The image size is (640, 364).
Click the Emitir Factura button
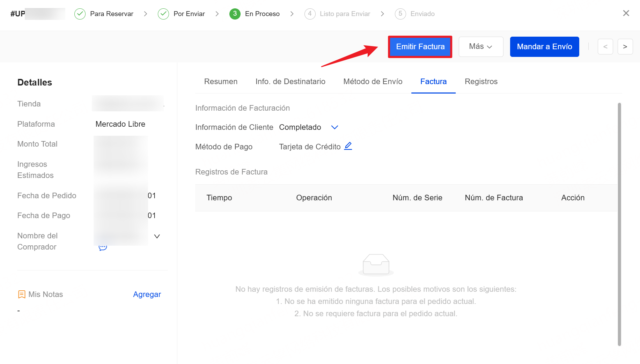(x=420, y=47)
